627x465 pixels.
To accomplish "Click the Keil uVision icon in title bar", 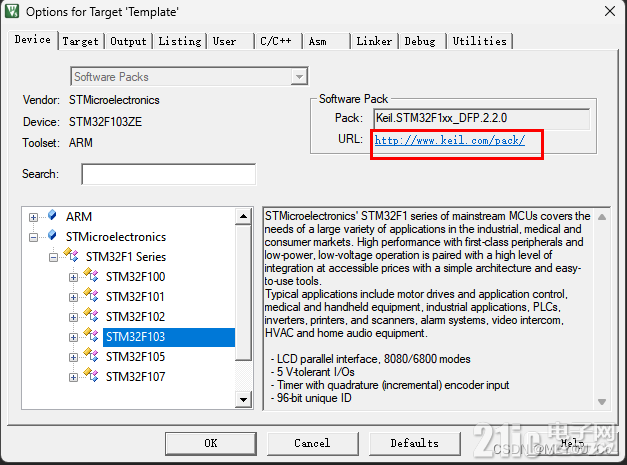I will (x=12, y=11).
